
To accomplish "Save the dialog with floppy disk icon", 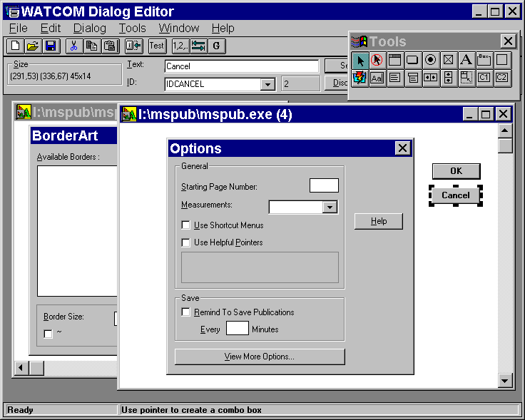I will [x=51, y=46].
